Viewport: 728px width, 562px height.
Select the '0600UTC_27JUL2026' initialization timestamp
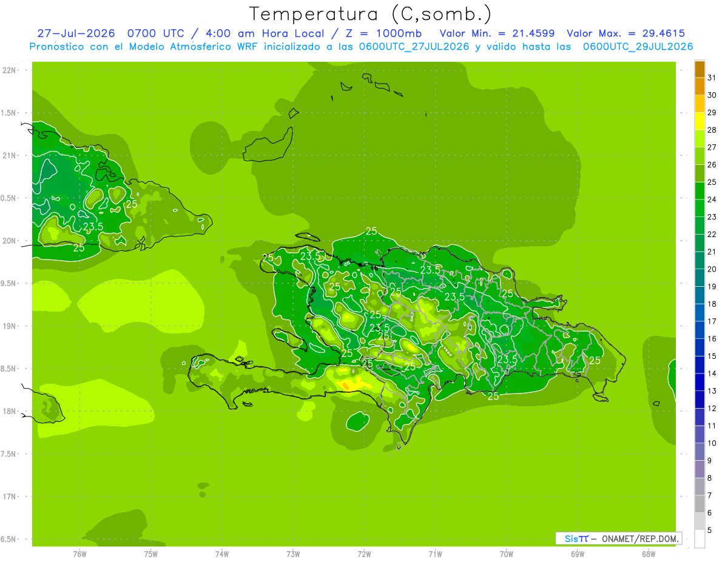pos(414,47)
